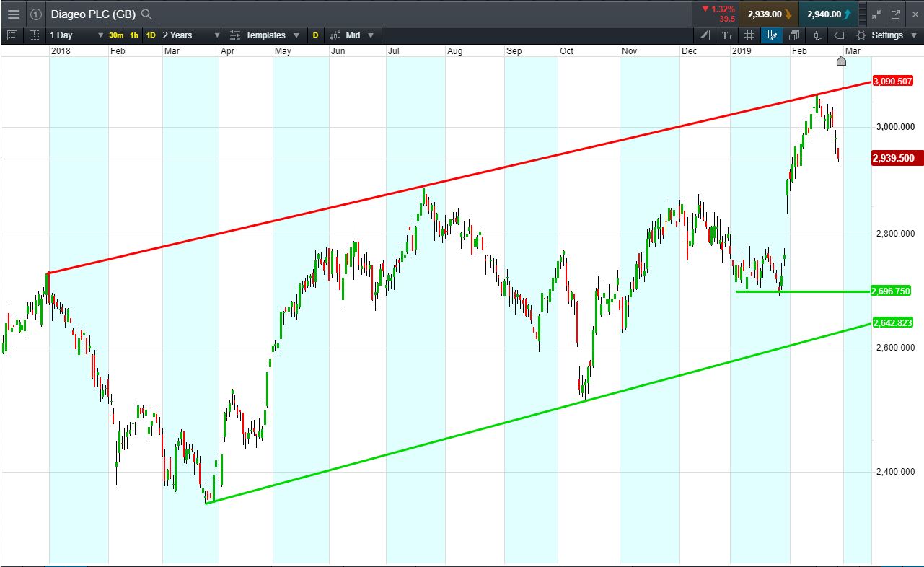Click the price tag label icon
The image size is (924, 567).
[x=839, y=35]
